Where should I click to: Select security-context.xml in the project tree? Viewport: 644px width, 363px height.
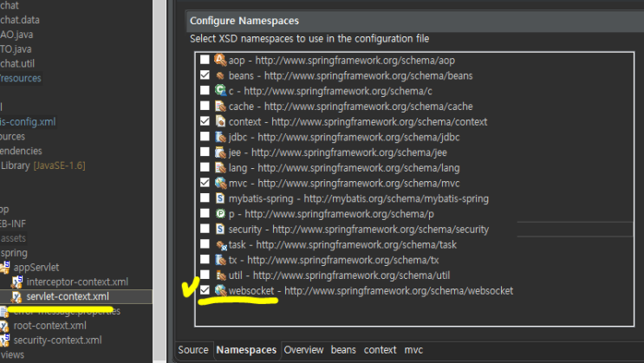pyautogui.click(x=57, y=340)
